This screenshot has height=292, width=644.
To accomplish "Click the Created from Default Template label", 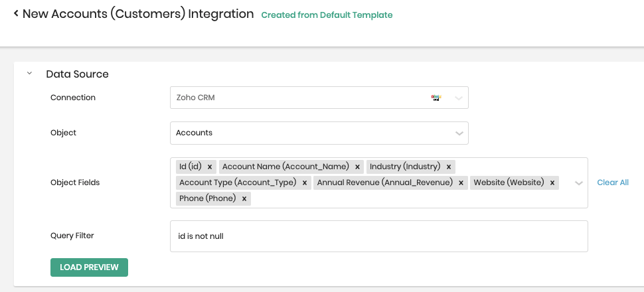I will coord(327,15).
